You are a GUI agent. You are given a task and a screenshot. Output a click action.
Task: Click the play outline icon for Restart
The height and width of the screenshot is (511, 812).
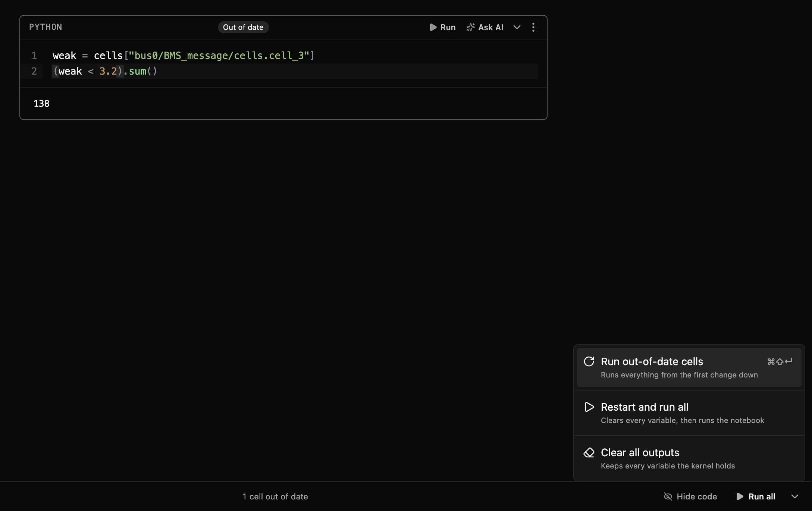point(589,407)
